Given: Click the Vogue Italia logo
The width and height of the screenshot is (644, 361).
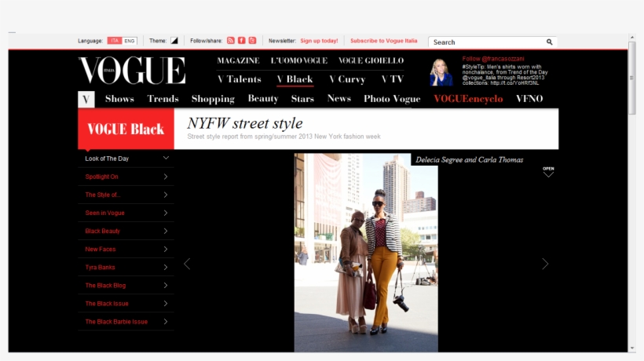Looking at the screenshot, I should tap(132, 71).
